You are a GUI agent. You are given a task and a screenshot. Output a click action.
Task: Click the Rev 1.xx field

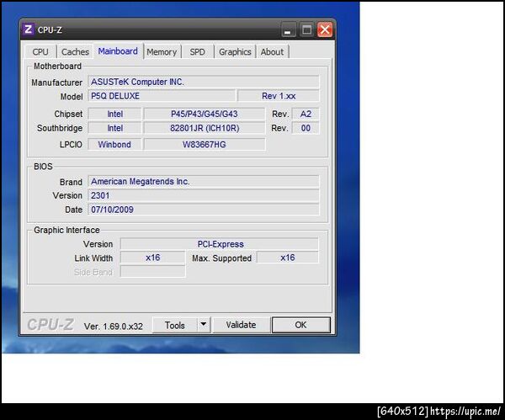point(279,96)
